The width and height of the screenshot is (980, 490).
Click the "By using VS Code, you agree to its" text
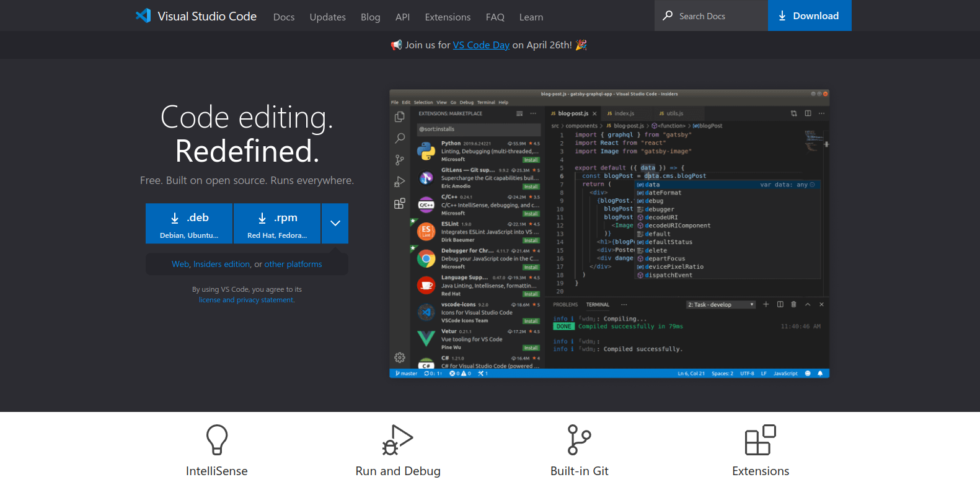point(247,289)
